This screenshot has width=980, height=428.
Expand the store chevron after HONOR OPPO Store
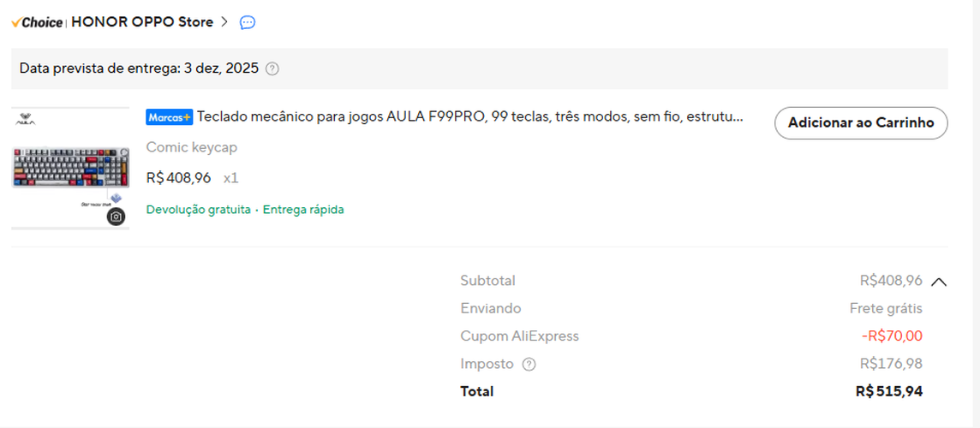point(224,22)
